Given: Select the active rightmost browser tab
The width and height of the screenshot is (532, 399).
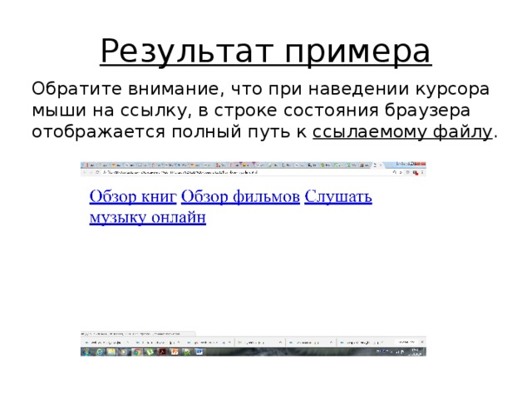Looking at the screenshot, I should click(x=376, y=165).
